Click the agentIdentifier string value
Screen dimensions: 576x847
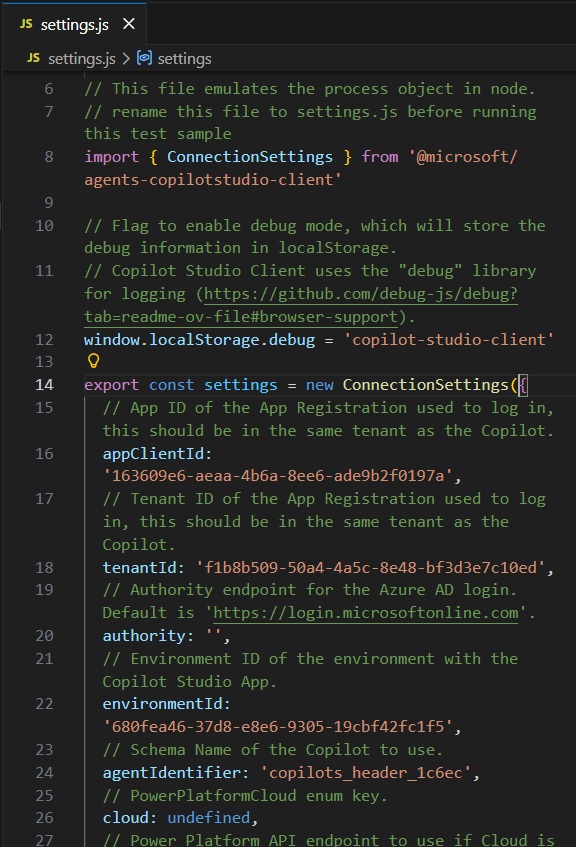(366, 772)
